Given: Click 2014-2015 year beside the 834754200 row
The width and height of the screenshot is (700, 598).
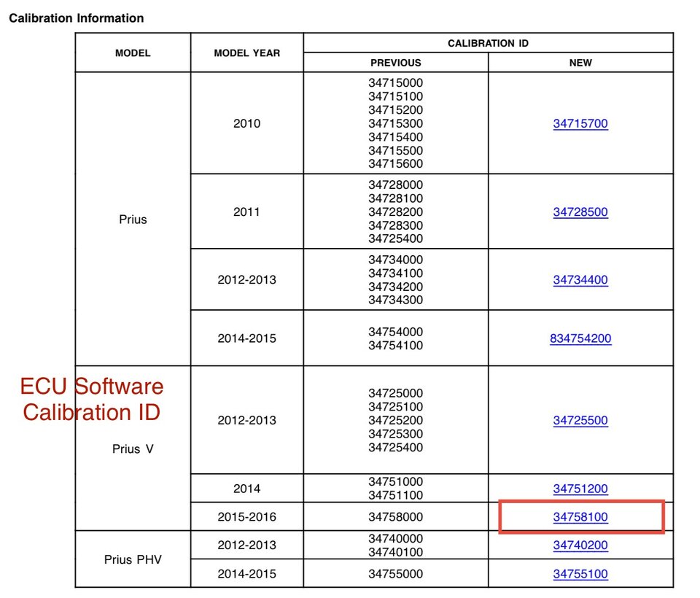Looking at the screenshot, I should (247, 338).
